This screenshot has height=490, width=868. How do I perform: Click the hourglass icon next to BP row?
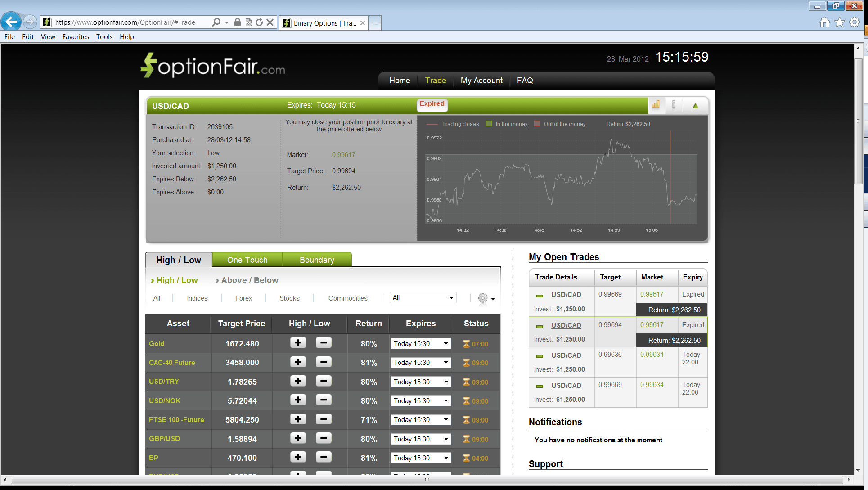coord(465,458)
